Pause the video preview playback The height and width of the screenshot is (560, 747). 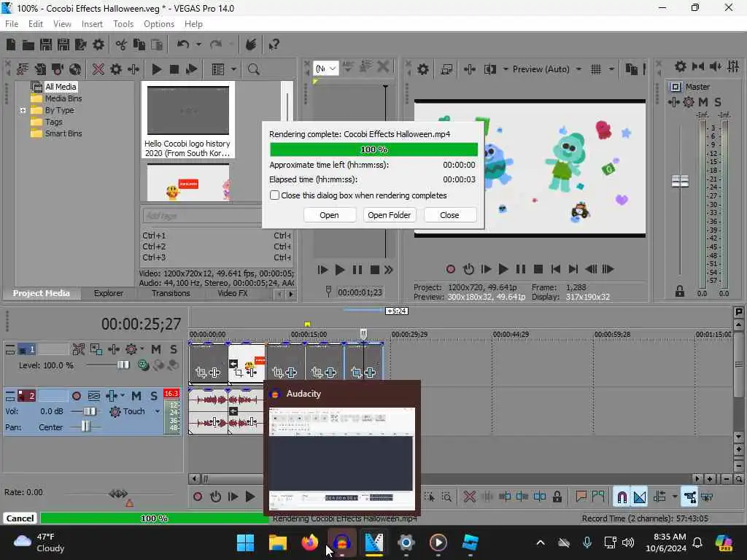pos(520,269)
